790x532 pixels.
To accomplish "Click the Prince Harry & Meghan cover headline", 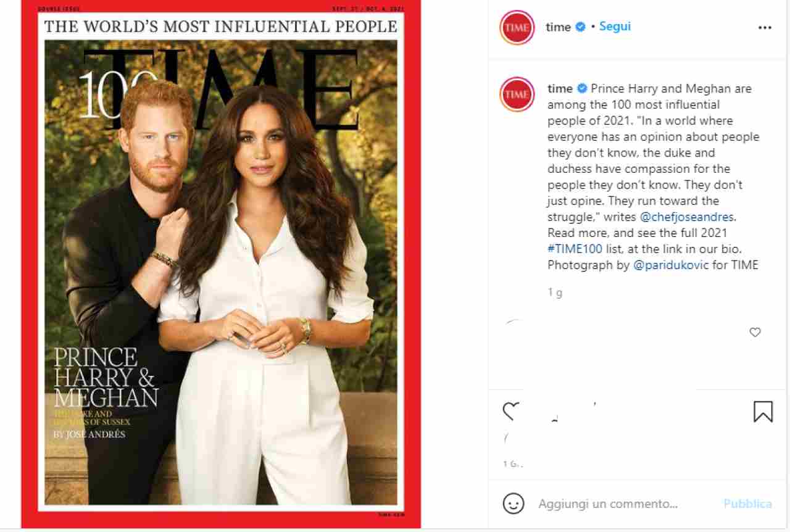I will click(106, 376).
